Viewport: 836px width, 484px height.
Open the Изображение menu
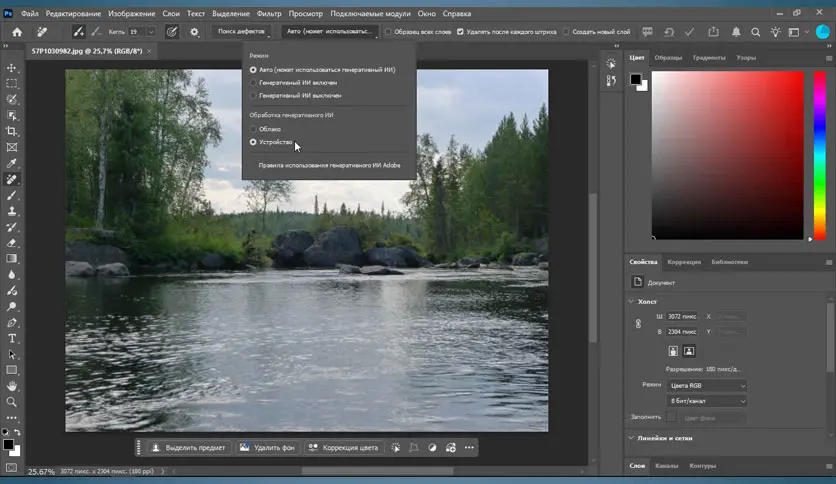(132, 13)
